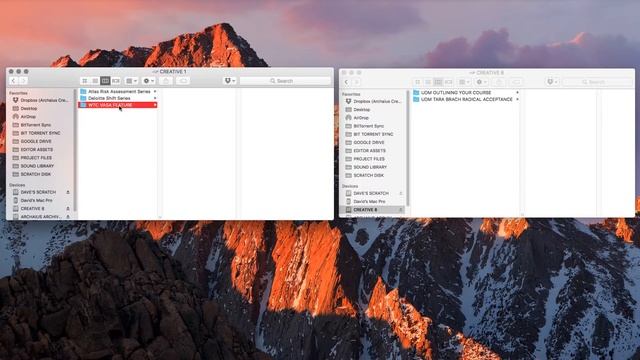This screenshot has width=640, height=360.
Task: Select highlighted CREATIVE 8 drive in CREATIVE 8 sidebar
Action: pyautogui.click(x=371, y=209)
